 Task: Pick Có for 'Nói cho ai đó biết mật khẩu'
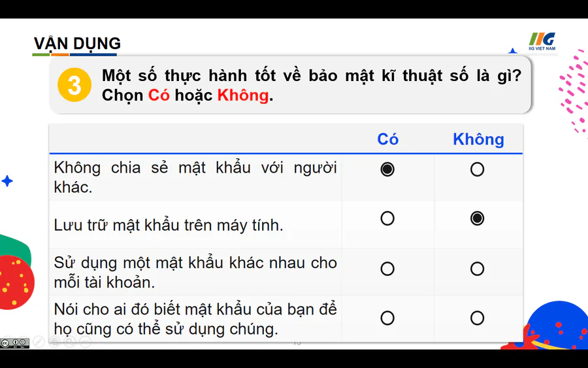[387, 318]
